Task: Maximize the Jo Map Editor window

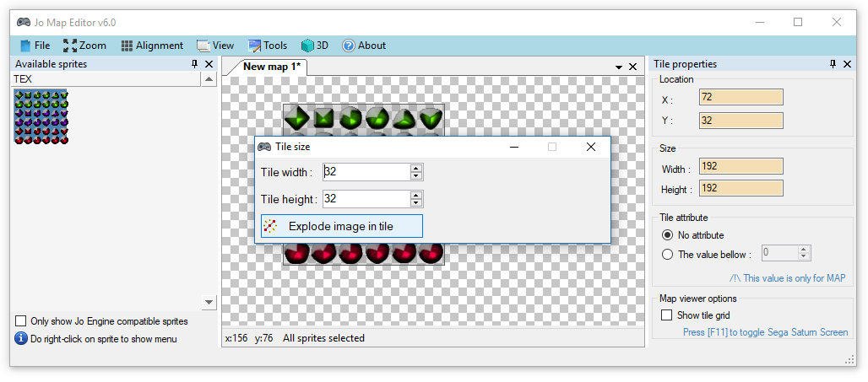Action: (798, 22)
